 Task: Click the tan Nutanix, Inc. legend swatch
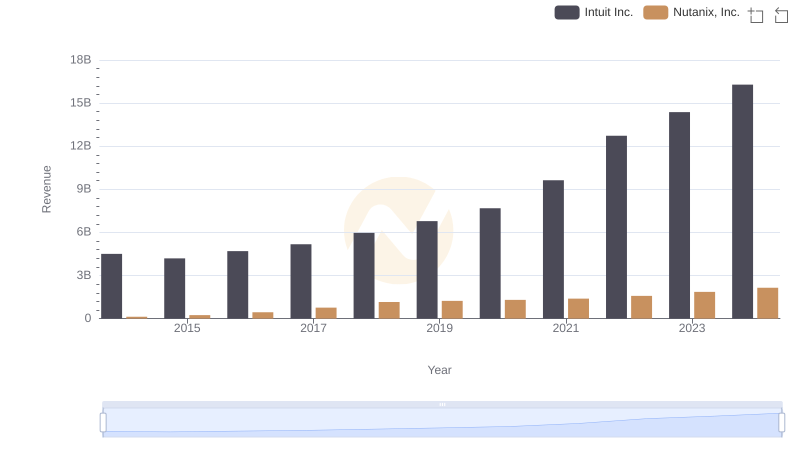[656, 12]
